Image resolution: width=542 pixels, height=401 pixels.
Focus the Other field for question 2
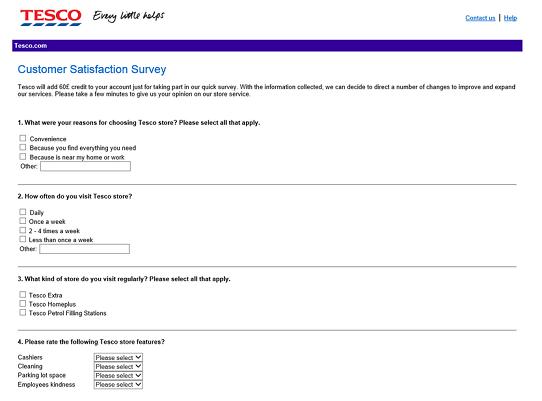coord(85,249)
